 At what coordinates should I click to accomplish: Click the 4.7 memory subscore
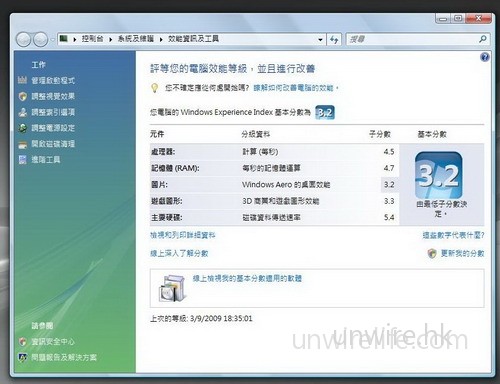(x=389, y=168)
